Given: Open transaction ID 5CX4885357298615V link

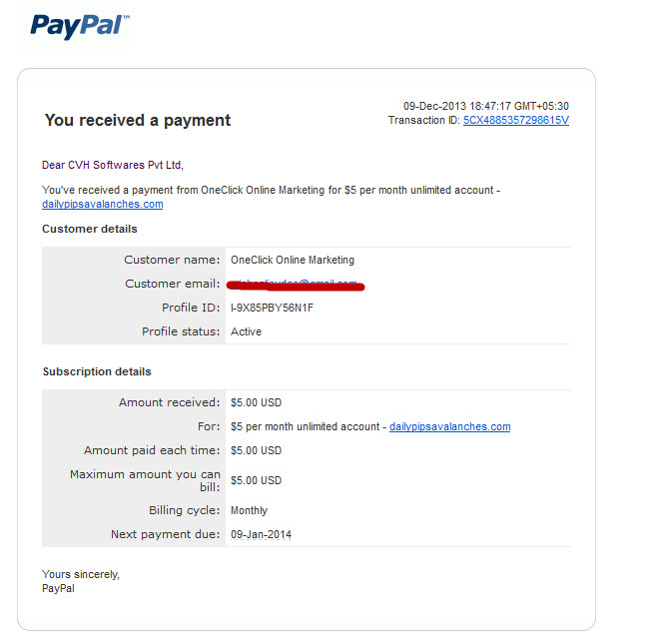Looking at the screenshot, I should point(515,121).
